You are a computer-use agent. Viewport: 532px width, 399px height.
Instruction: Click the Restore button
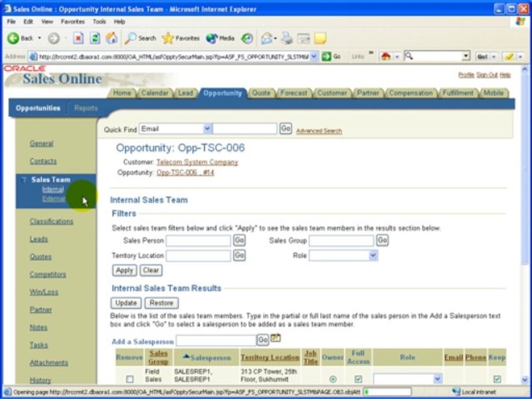(x=161, y=303)
